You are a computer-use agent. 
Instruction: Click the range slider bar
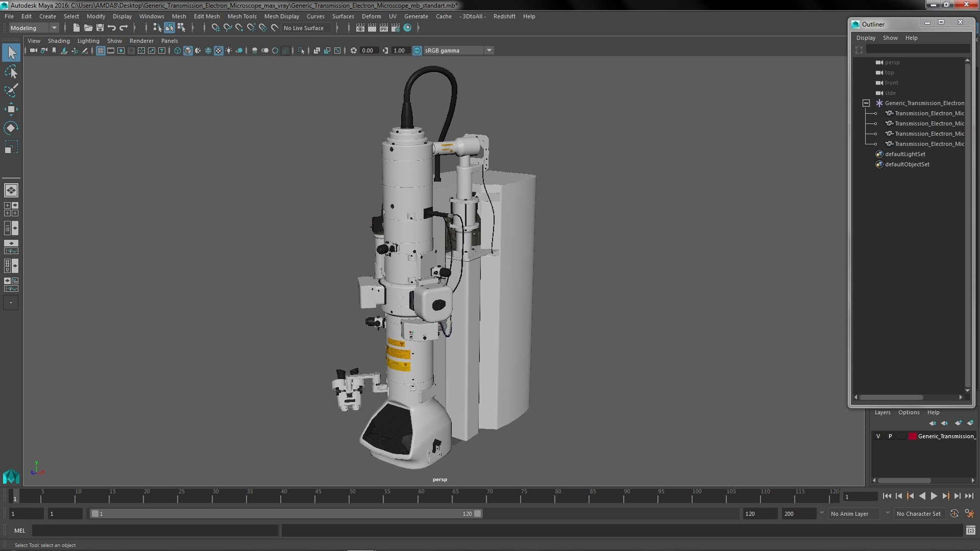(286, 514)
